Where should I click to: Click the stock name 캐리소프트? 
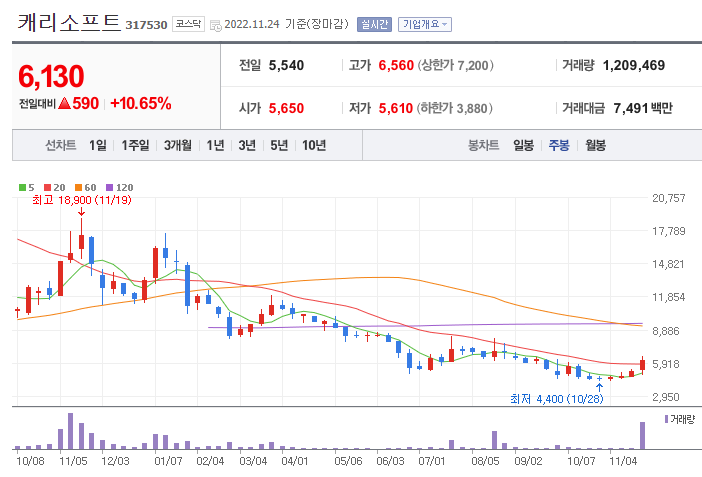pyautogui.click(x=69, y=22)
